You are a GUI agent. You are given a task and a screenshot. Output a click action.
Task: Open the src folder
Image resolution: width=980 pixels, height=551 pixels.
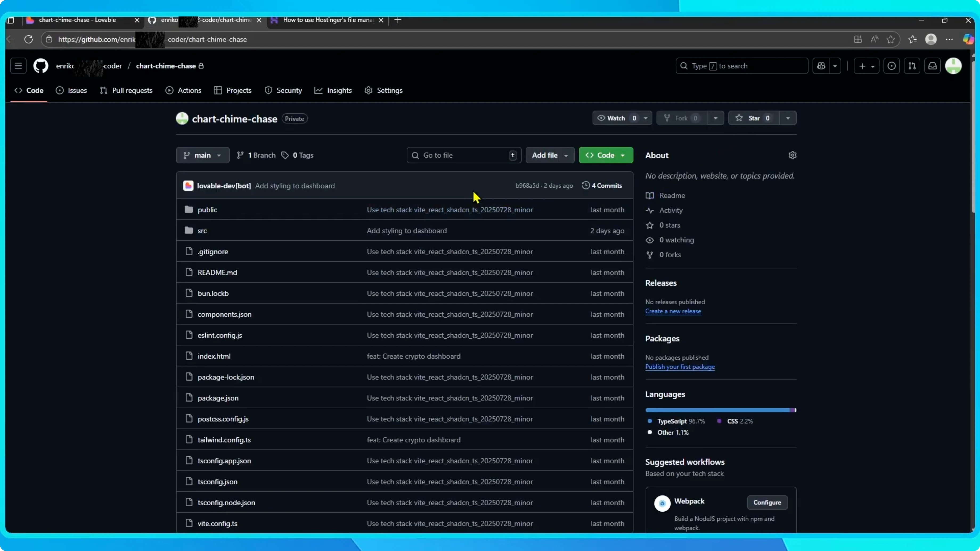(202, 231)
